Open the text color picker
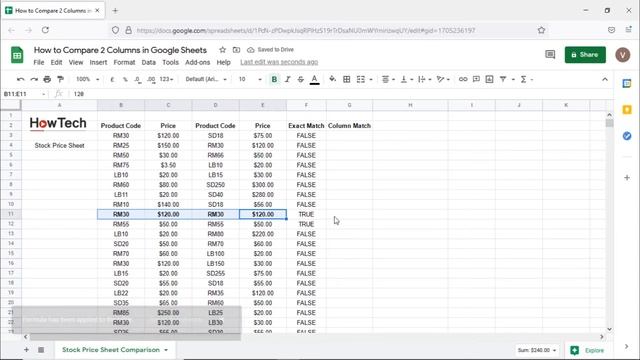 (314, 79)
